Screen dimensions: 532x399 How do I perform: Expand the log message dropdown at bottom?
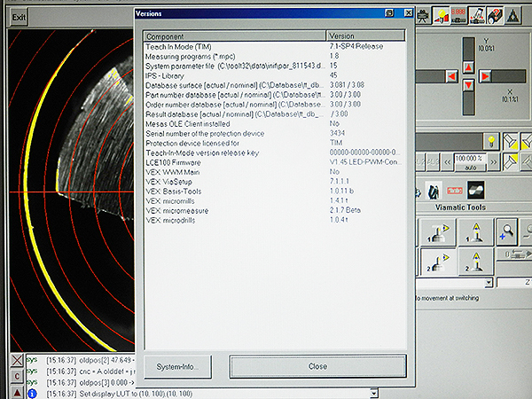(x=374, y=392)
